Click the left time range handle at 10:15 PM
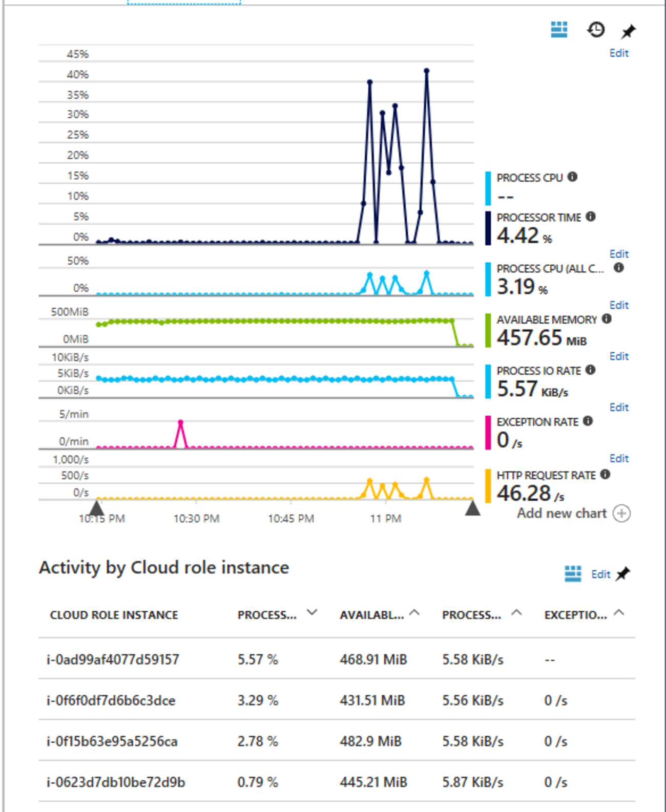Viewport: 666px width, 812px height. (96, 508)
